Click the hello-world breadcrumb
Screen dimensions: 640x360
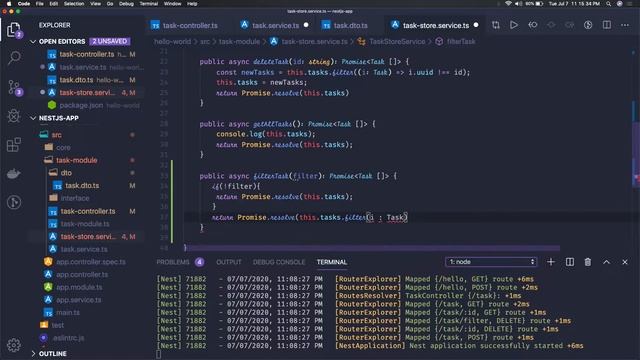[x=172, y=42]
